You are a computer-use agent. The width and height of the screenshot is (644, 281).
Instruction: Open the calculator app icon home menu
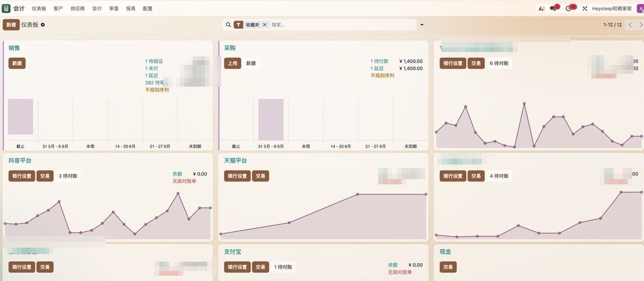click(6, 8)
